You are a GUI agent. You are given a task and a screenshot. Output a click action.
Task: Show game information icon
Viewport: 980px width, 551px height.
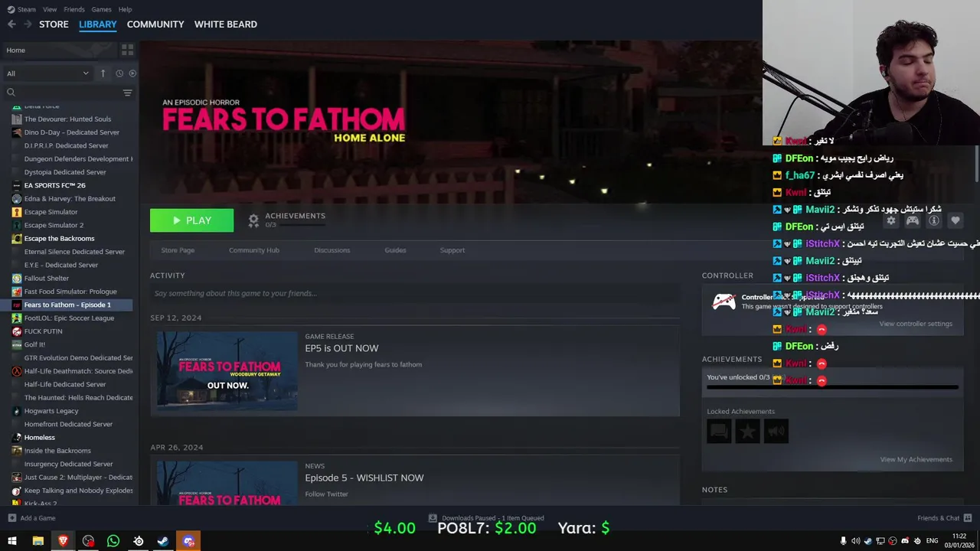[x=934, y=220]
